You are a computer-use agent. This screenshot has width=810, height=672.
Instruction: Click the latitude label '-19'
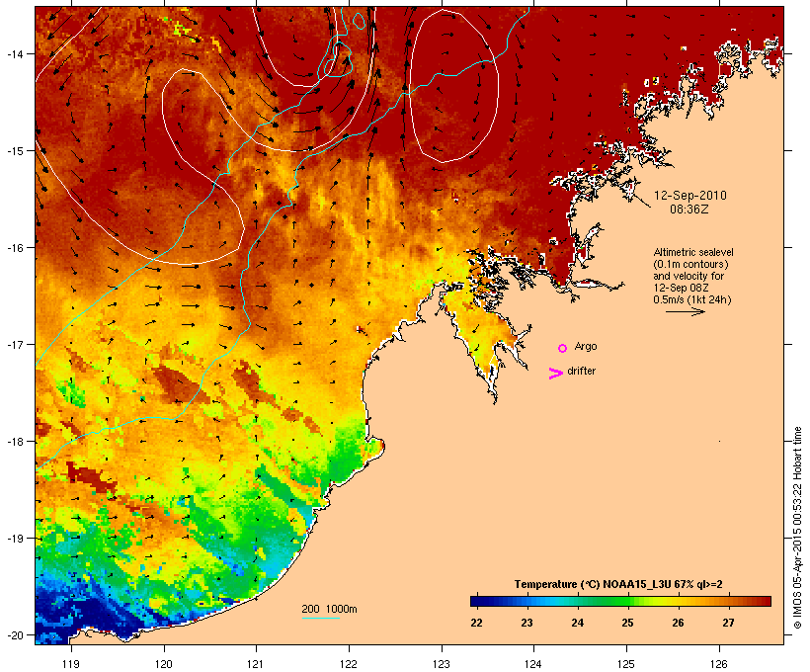(14, 539)
